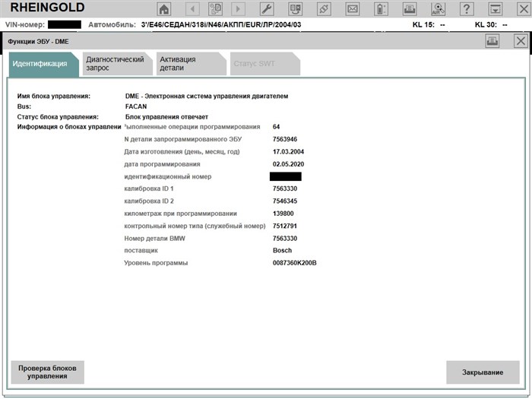Viewport: 532px width, 399px height.
Task: Click Блок управления отвечает status text
Action: tap(166, 117)
